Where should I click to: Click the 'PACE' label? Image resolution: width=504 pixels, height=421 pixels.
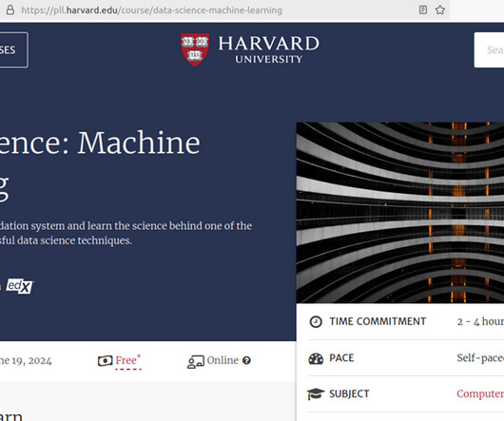[x=341, y=357]
